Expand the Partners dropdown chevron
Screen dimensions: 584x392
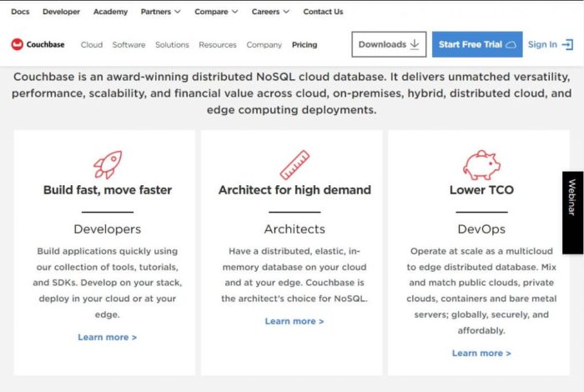coord(178,12)
